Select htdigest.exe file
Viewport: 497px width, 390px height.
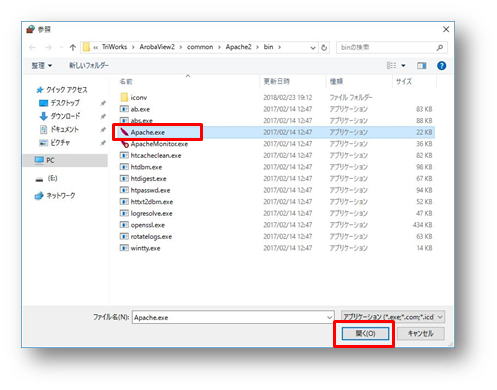[148, 179]
